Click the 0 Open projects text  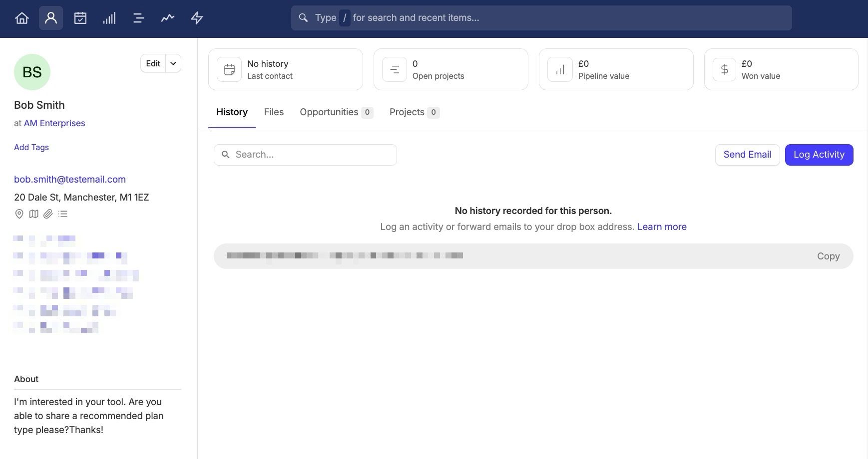click(438, 69)
